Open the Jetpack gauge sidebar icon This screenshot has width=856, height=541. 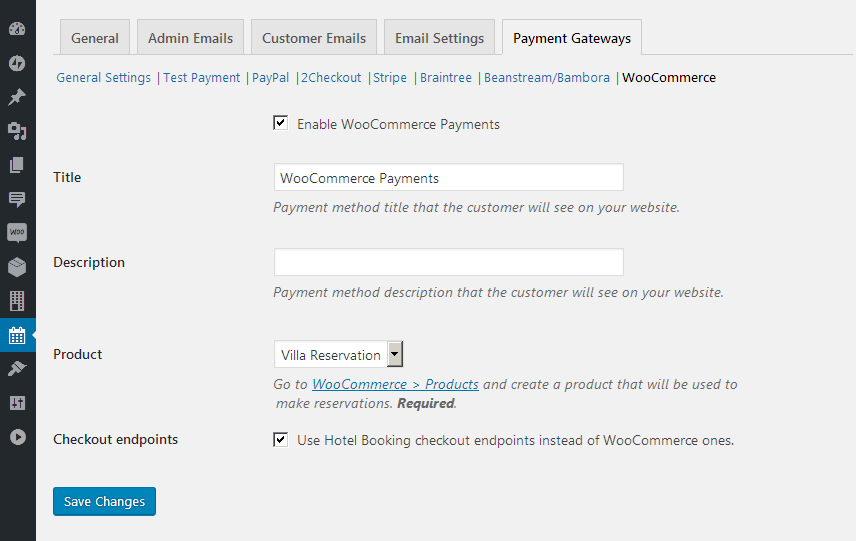17,63
